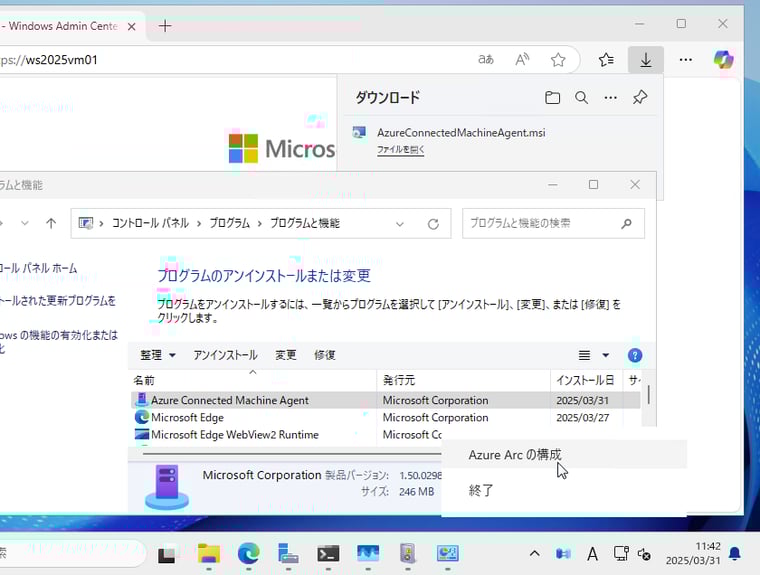
Task: Pin the downloads panel
Action: (640, 98)
